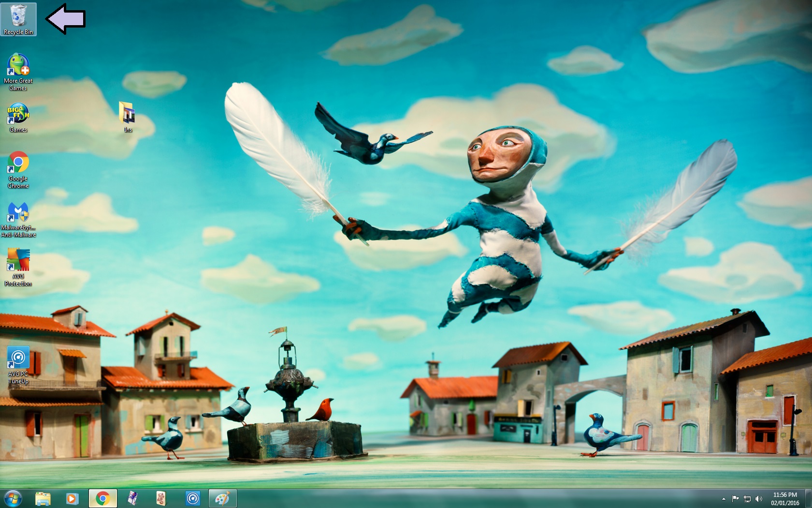Viewport: 812px width, 508px height.
Task: Show hidden system tray icons arrow
Action: [724, 499]
